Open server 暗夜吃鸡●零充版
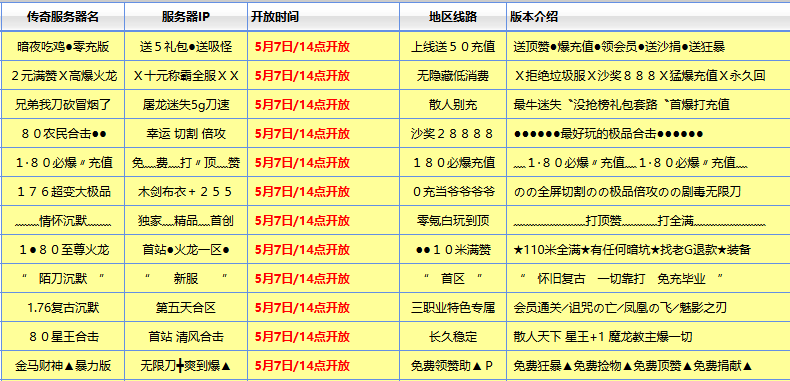The image size is (790, 381). pos(62,47)
